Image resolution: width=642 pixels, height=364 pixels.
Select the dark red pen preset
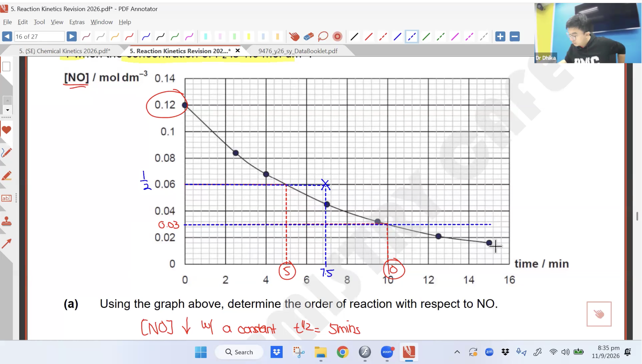coord(86,37)
